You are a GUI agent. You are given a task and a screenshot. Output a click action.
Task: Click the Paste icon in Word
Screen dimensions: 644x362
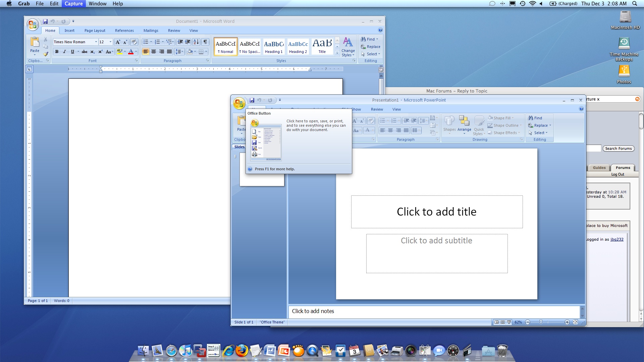tap(35, 42)
